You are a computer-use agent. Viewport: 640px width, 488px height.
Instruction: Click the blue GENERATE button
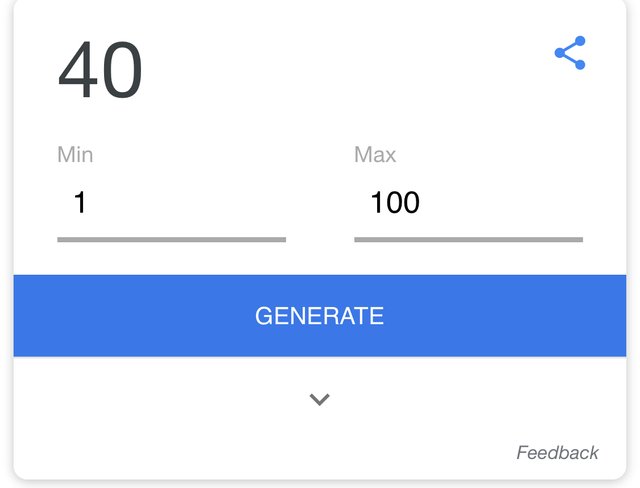[320, 315]
